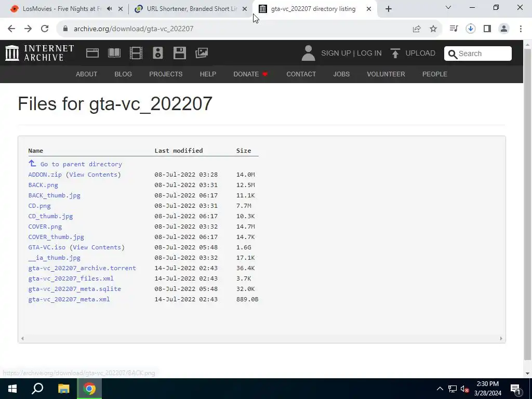The height and width of the screenshot is (399, 532).
Task: Close the URL Shortener tab
Action: [245, 9]
